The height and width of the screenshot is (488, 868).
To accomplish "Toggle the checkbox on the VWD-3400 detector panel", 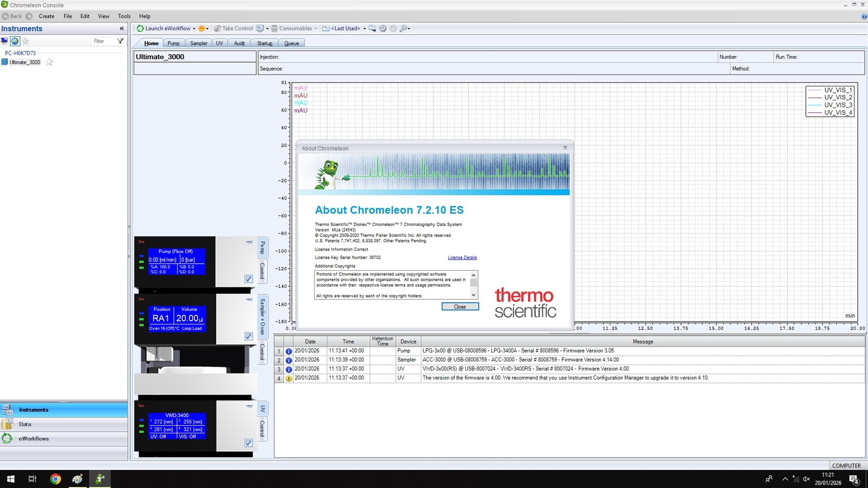I will point(248,443).
